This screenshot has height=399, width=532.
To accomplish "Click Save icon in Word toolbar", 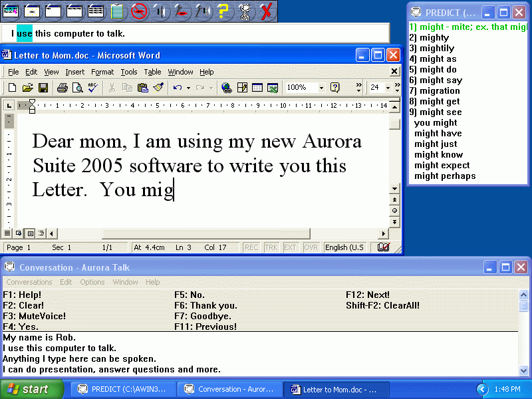I will pos(43,88).
